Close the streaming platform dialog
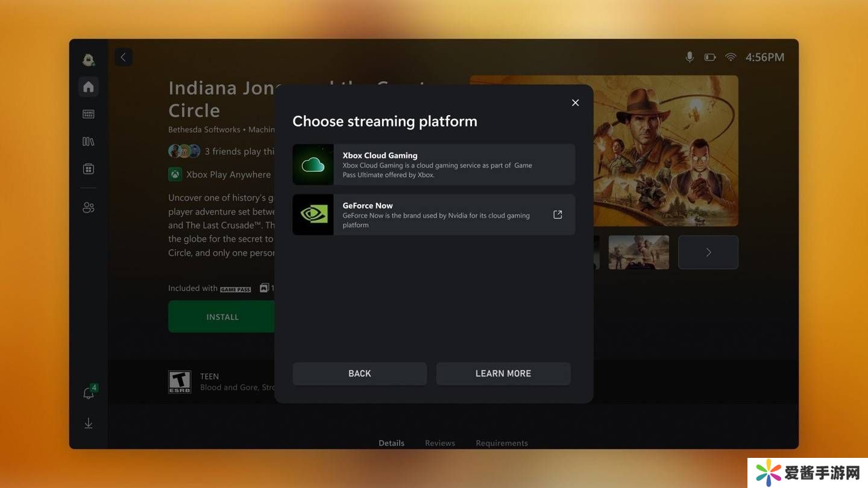 pyautogui.click(x=575, y=103)
